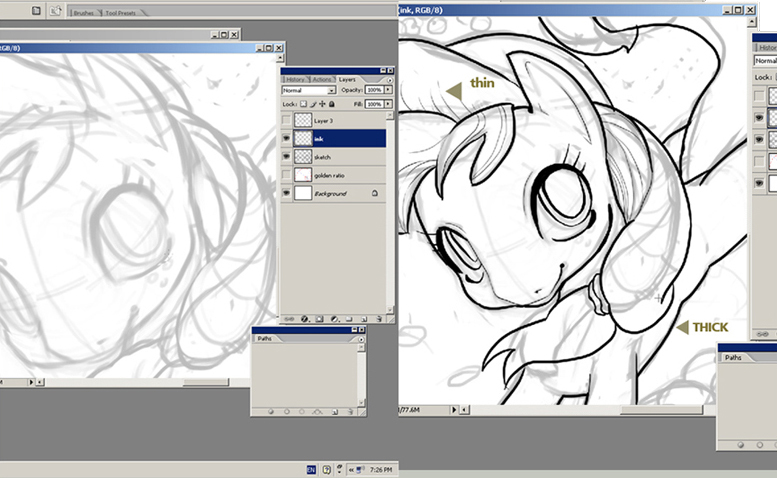Viewport: 777px width, 478px height.
Task: Create new path in Paths panel
Action: [x=334, y=412]
